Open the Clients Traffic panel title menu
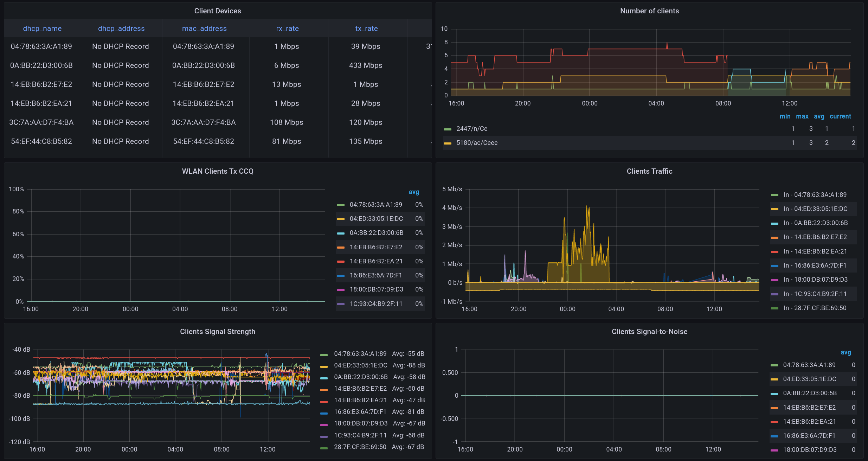Viewport: 868px width, 461px height. pos(649,171)
